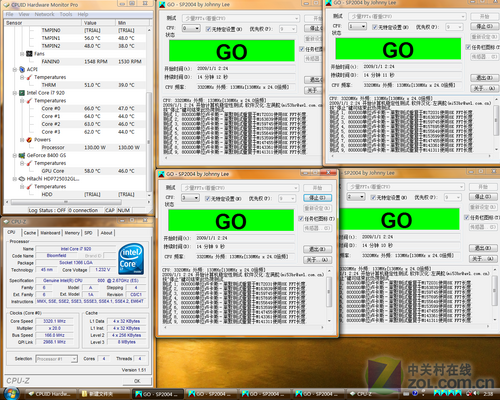Click the Fans node icon

click(x=29, y=54)
